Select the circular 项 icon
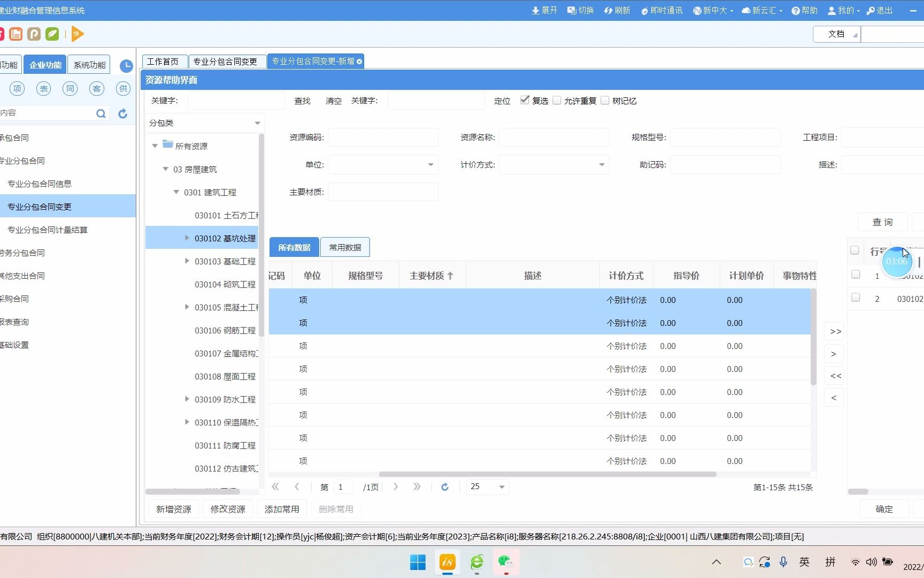Image resolution: width=924 pixels, height=578 pixels. point(17,88)
